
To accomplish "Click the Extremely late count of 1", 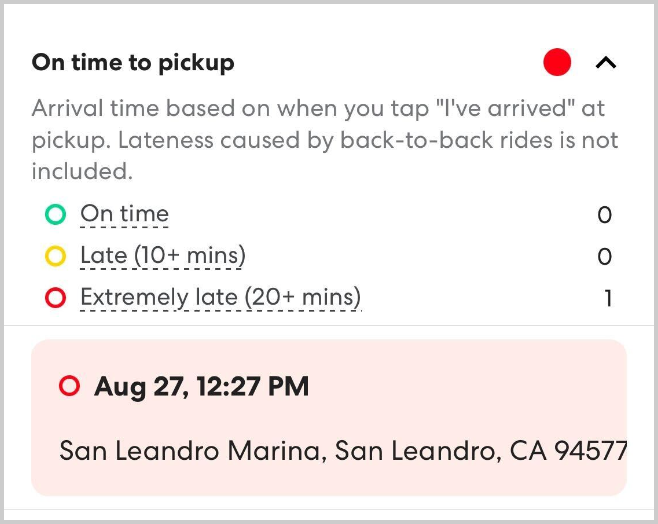I will pos(607,298).
